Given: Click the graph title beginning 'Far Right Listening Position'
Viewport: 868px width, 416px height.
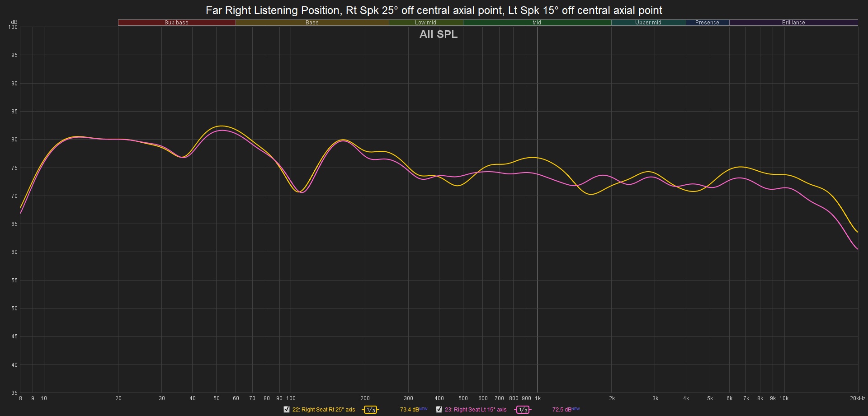Looking at the screenshot, I should click(434, 10).
